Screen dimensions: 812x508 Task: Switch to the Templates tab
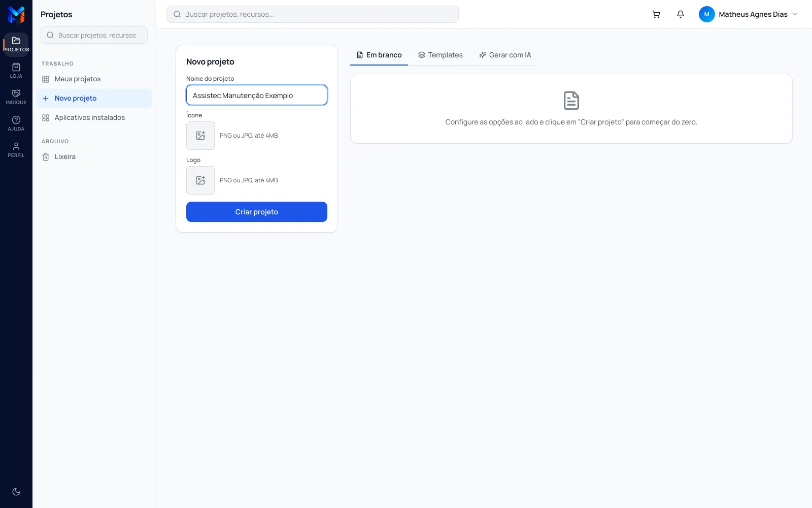tap(441, 55)
